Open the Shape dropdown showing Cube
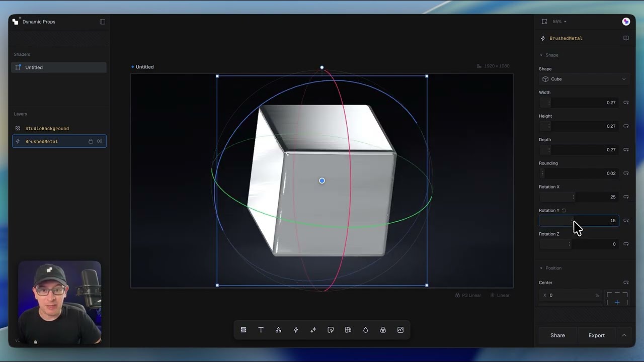This screenshot has height=362, width=644. coord(584,79)
